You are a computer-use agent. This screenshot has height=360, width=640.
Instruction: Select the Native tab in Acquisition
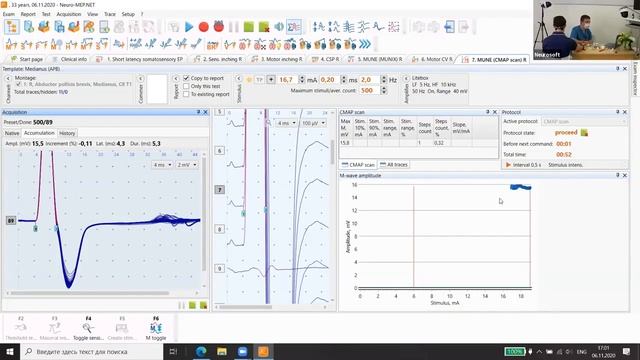pyautogui.click(x=12, y=133)
